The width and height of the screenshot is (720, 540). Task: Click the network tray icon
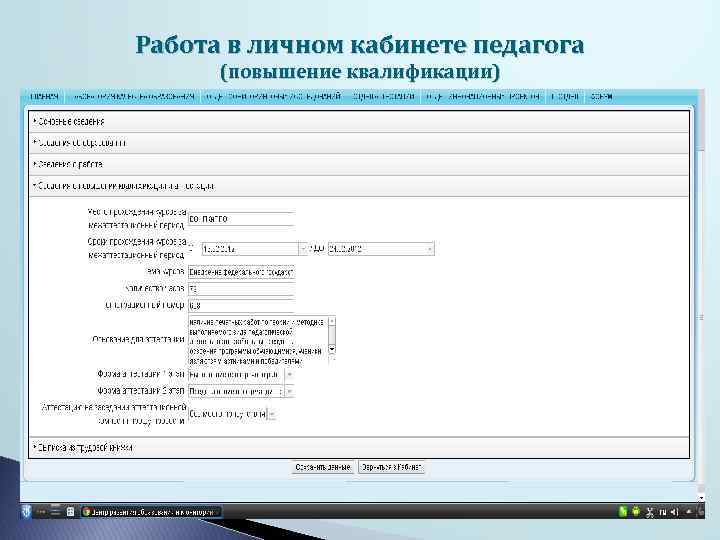pyautogui.click(x=650, y=512)
